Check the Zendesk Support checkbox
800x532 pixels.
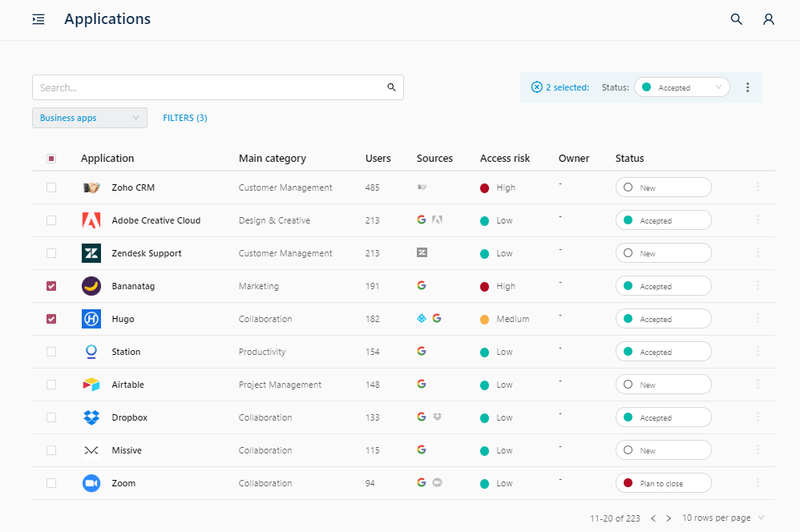(51, 253)
